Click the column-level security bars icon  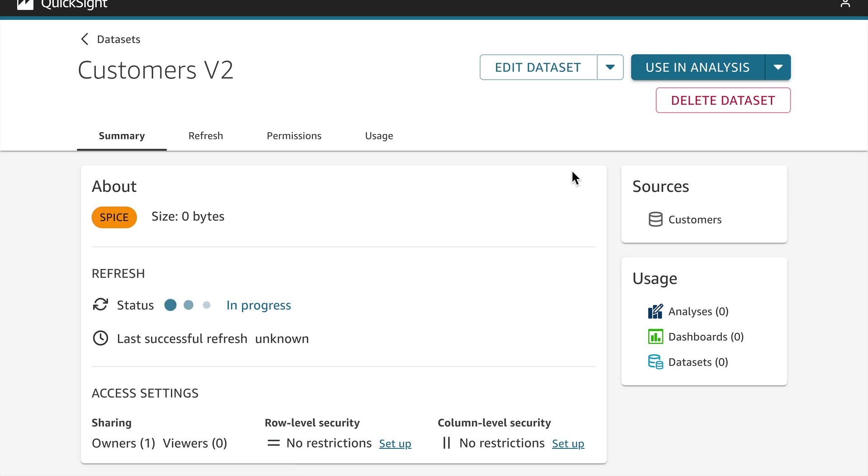447,443
